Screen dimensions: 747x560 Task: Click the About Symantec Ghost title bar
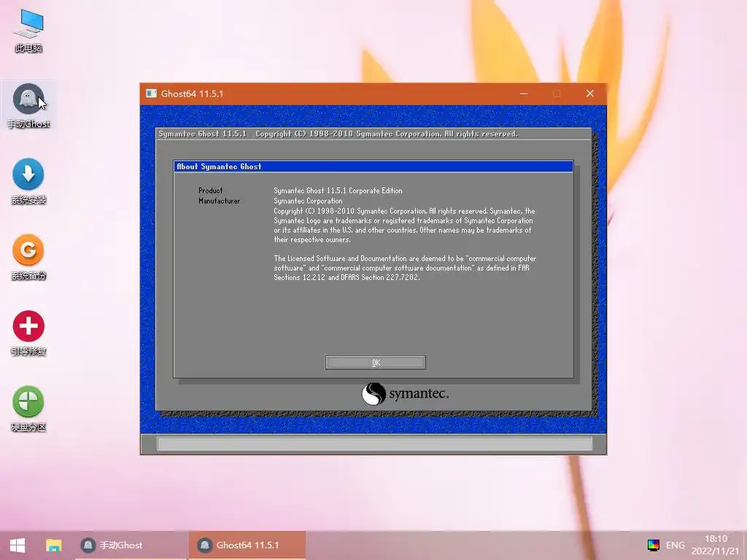[373, 166]
